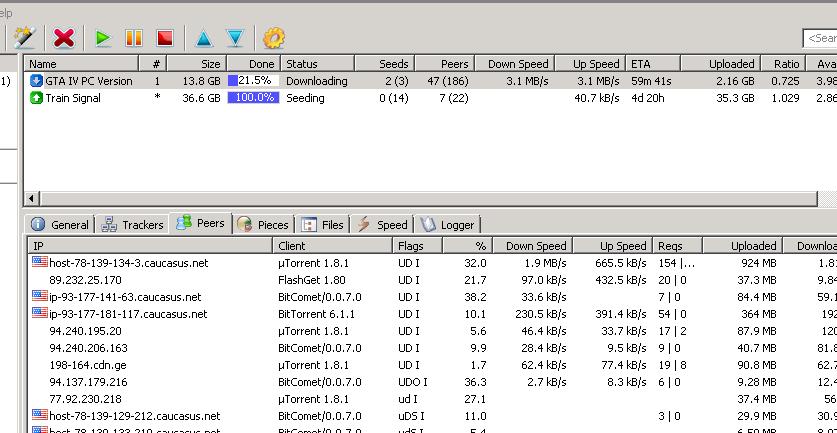Click the left arrow of horizontal scrollbar
This screenshot has height=433, width=837.
[x=31, y=199]
